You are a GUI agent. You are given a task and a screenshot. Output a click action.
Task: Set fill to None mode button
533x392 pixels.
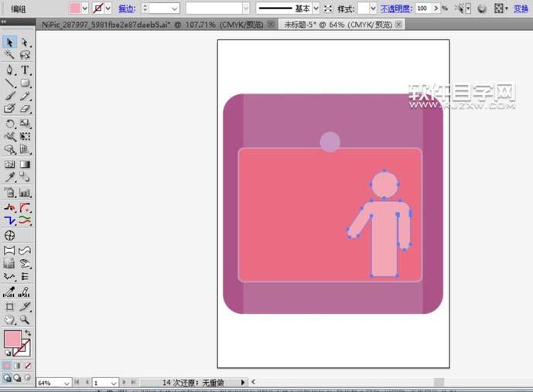[28, 366]
